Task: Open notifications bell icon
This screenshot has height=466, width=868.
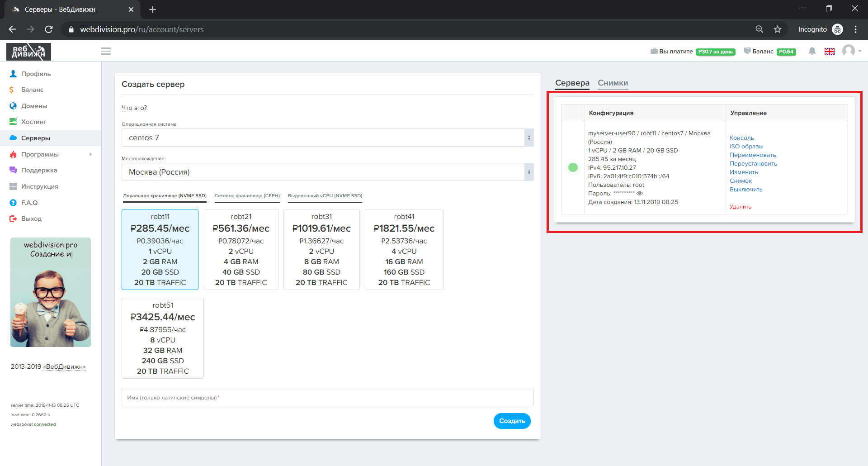Action: coord(812,51)
